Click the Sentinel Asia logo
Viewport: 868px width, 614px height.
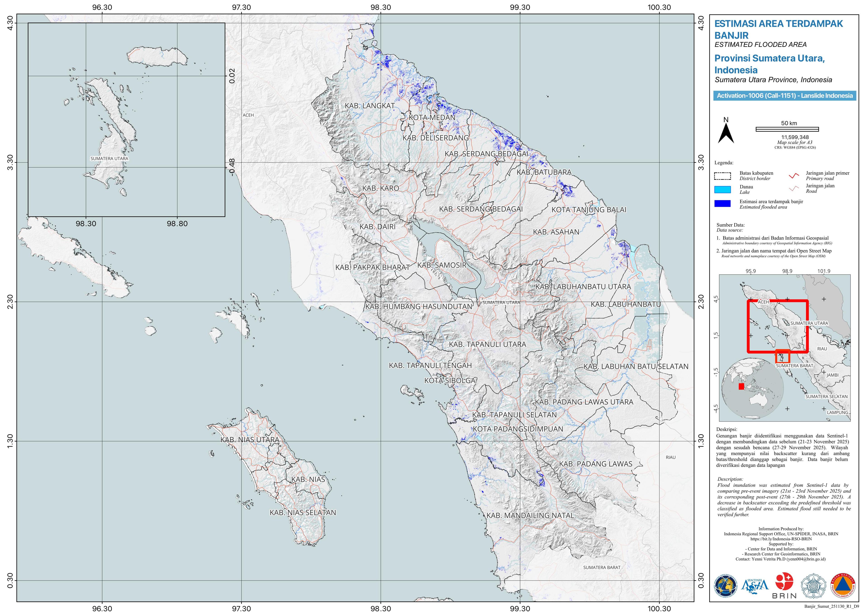[x=755, y=585]
